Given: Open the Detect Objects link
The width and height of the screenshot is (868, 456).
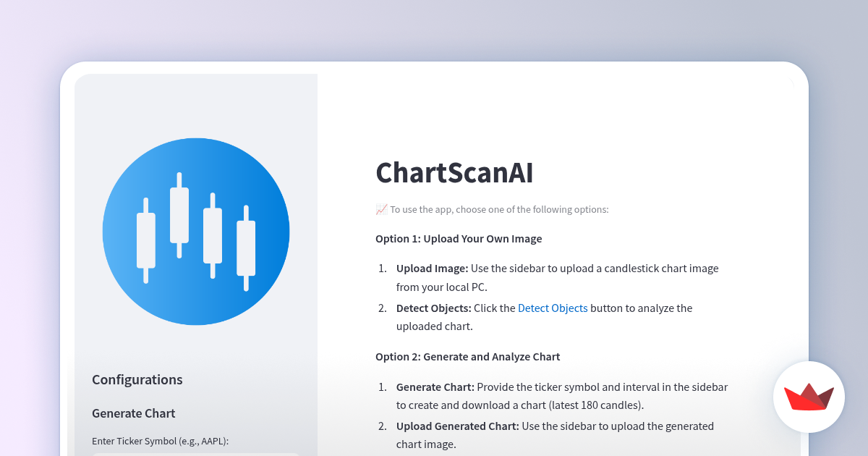Looking at the screenshot, I should [553, 308].
